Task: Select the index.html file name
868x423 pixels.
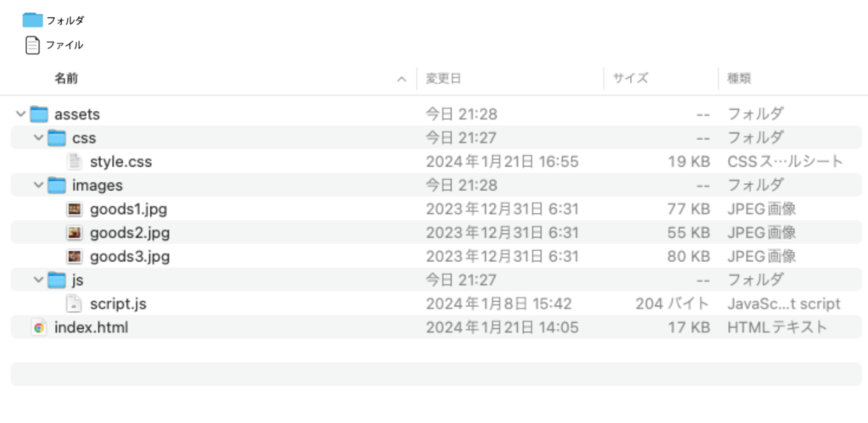Action: 92,327
